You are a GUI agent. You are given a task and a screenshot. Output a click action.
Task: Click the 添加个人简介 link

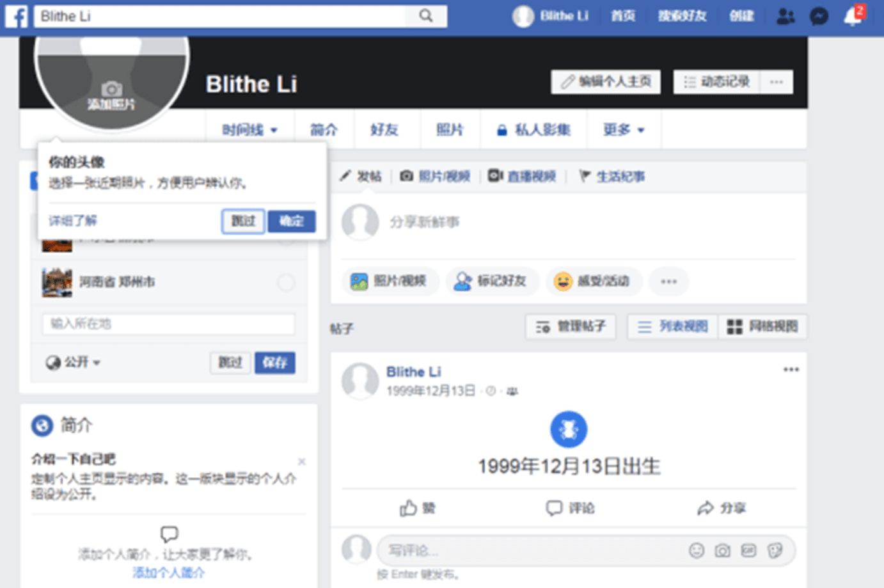click(168, 573)
